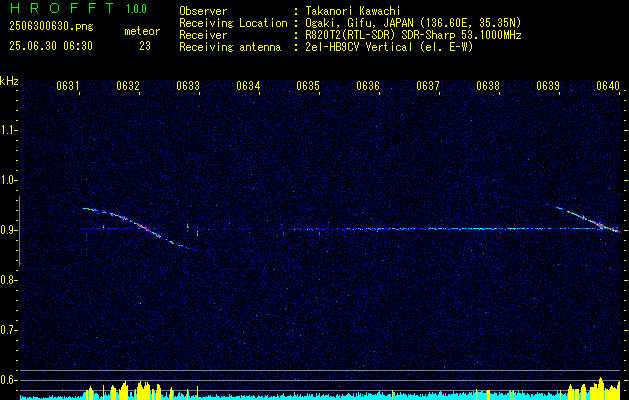Click the 1.0 kHz axis label
The image size is (629, 400).
pyautogui.click(x=8, y=180)
